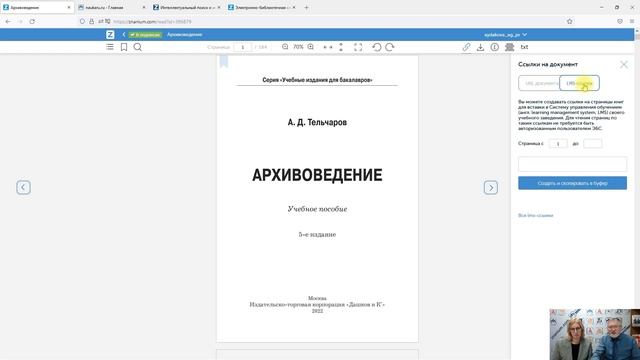Fit page to width arrows icon

coord(328,47)
